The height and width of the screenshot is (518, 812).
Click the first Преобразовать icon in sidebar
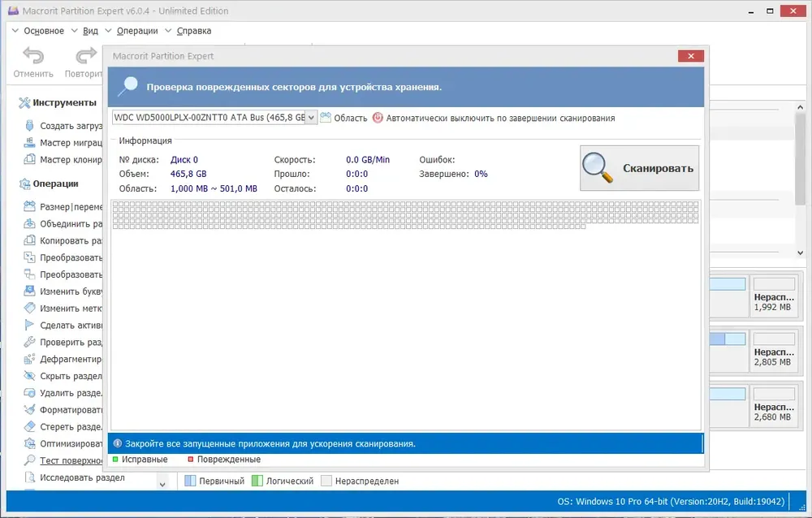(x=29, y=257)
